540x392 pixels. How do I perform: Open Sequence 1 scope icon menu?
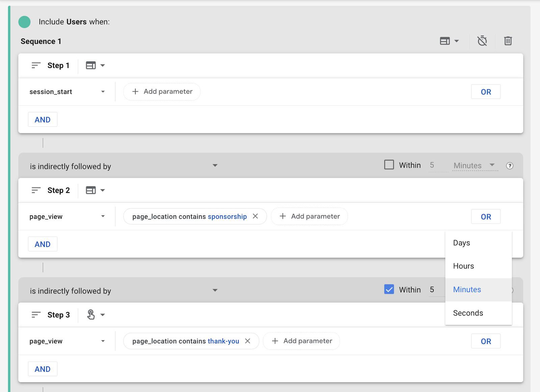pyautogui.click(x=449, y=41)
